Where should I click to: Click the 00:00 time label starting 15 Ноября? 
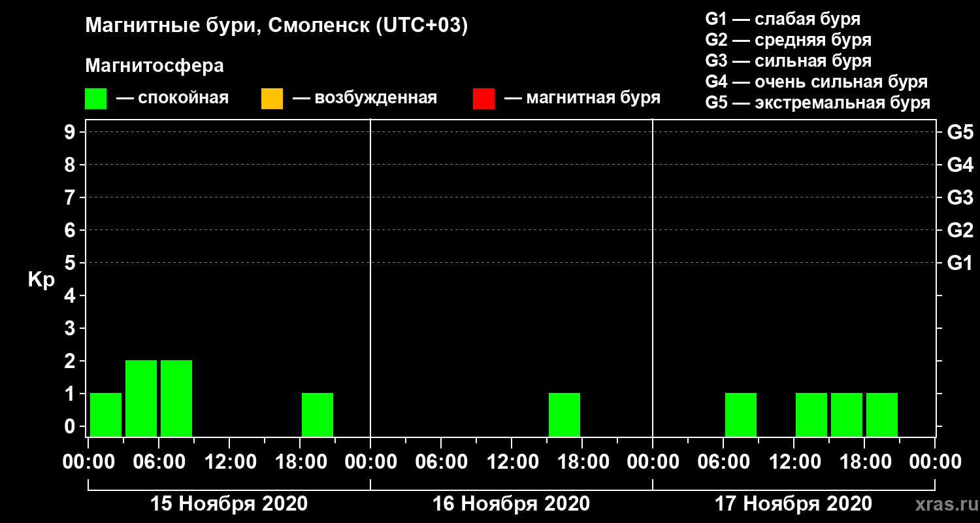tap(88, 462)
